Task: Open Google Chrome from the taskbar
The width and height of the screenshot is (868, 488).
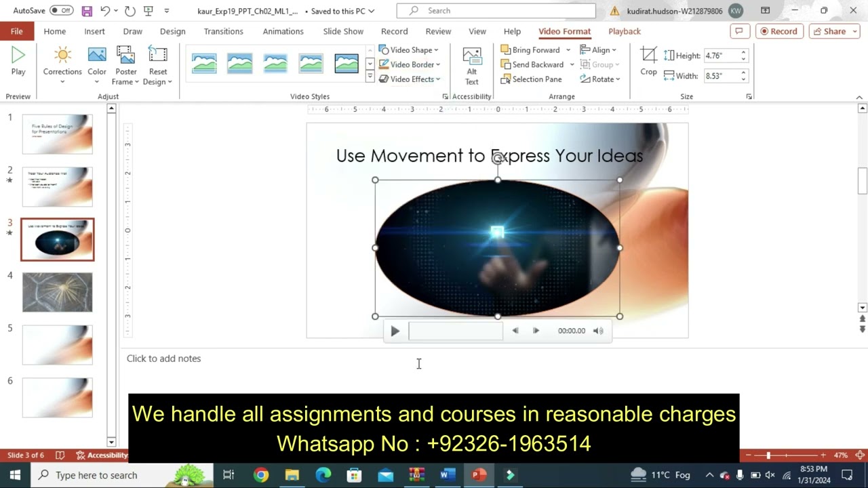Action: pyautogui.click(x=261, y=475)
